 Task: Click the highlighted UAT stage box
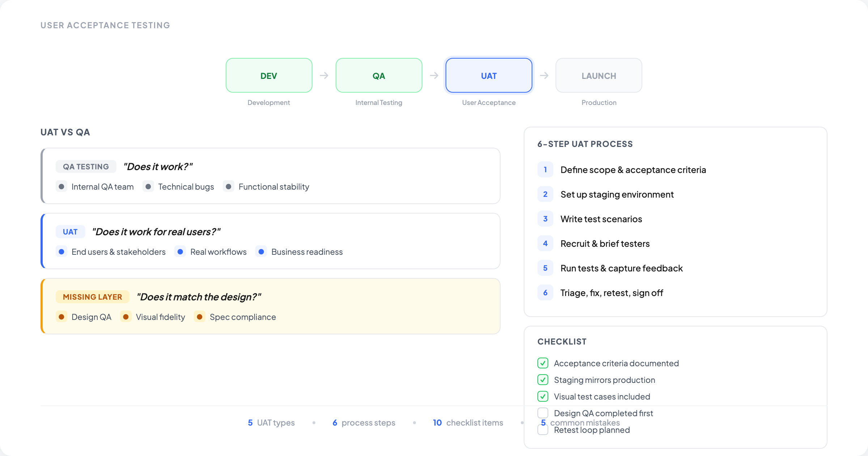pos(489,75)
